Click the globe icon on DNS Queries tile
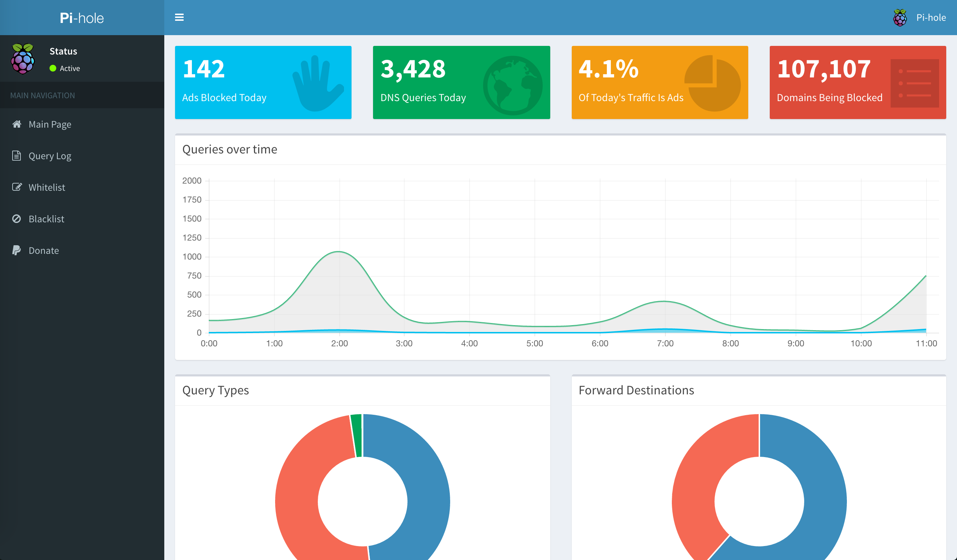Image resolution: width=957 pixels, height=560 pixels. (513, 85)
